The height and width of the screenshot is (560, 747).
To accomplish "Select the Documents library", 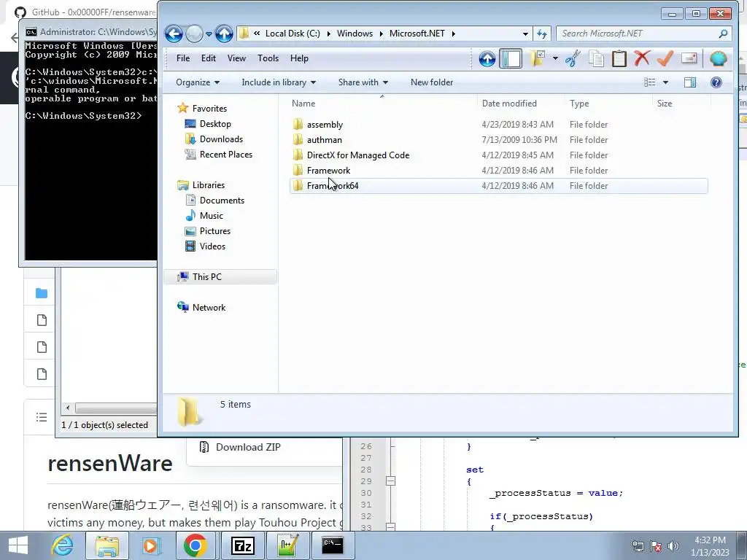I will tap(222, 201).
